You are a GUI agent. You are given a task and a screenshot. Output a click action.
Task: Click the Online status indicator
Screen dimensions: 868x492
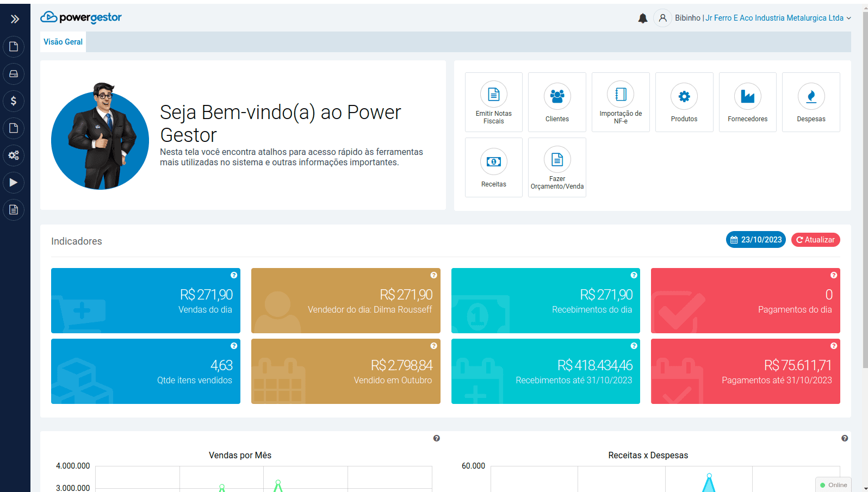[834, 485]
